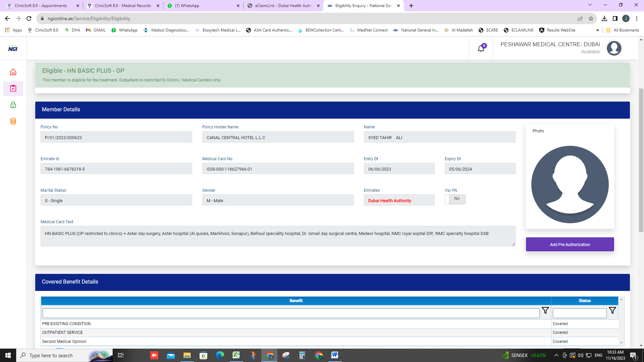Click the NGI logo at top left
The image size is (644, 362).
pos(13,49)
